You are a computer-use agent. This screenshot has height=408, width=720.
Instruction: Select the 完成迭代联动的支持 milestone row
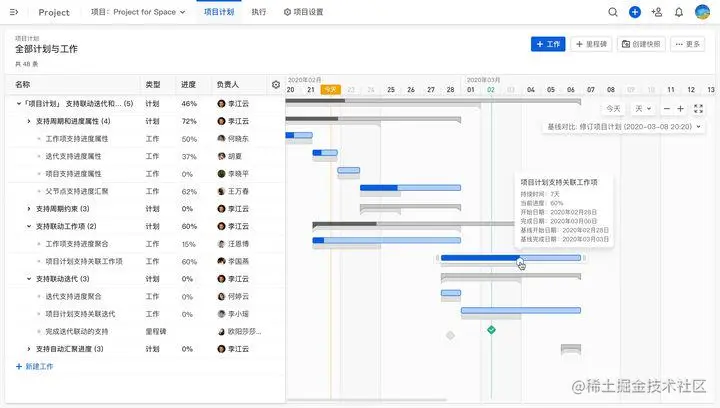145,331
